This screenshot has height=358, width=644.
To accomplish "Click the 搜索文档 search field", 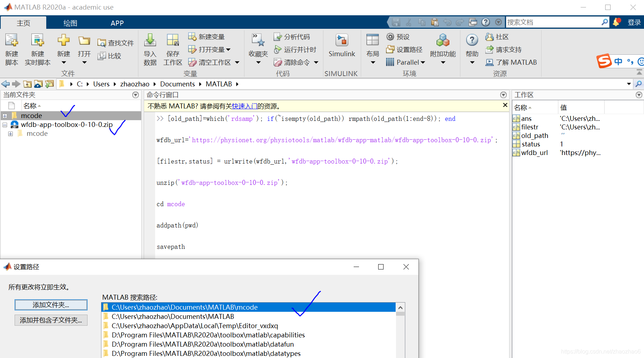I will (553, 22).
